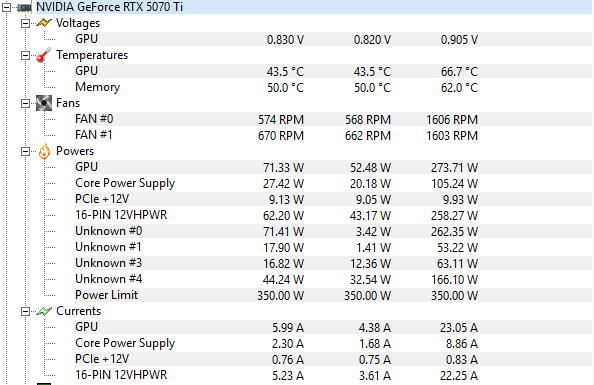Click the 273.71 W GPU power value
The image size is (594, 385).
455,167
